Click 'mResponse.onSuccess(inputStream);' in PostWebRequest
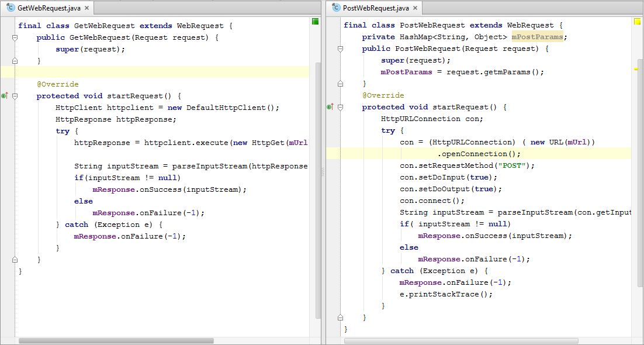This screenshot has width=644, height=345. (x=496, y=236)
